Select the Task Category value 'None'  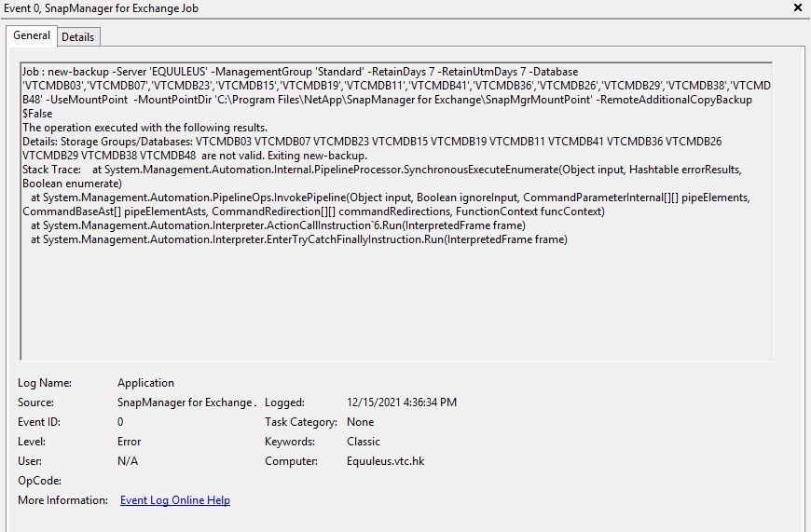pos(361,422)
